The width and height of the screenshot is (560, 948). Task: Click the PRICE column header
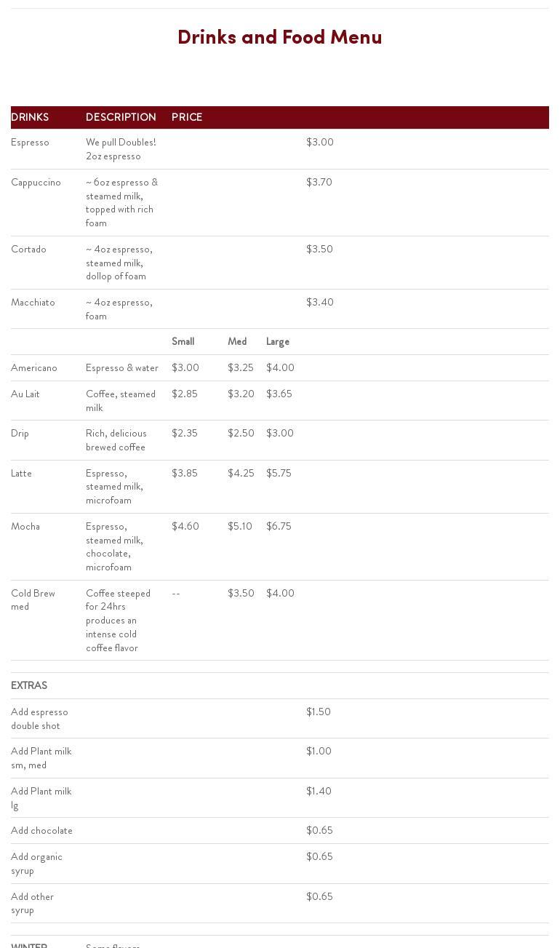point(187,117)
